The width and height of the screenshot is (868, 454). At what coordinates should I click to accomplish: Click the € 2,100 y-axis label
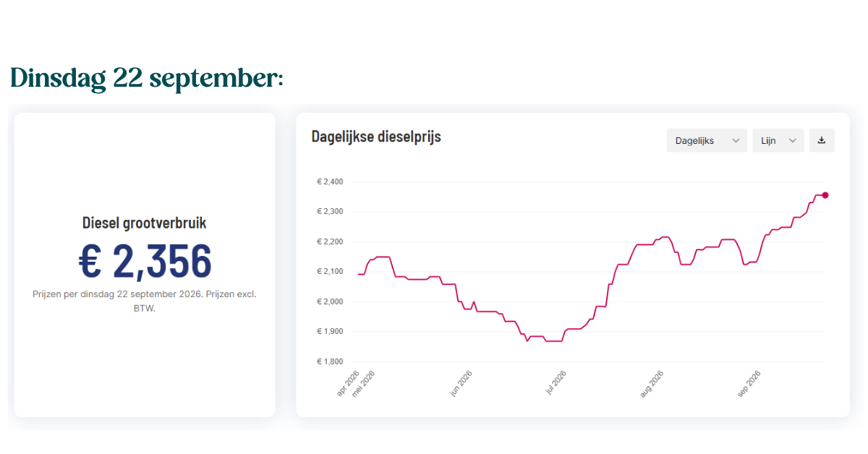330,272
